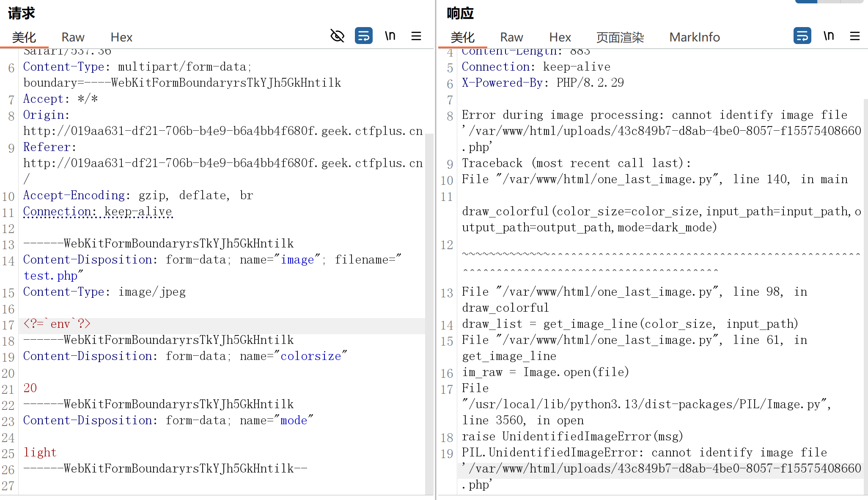Screen dimensions: 868x500
Task: Click the colorsize value 20 in request body
Action: click(30, 388)
